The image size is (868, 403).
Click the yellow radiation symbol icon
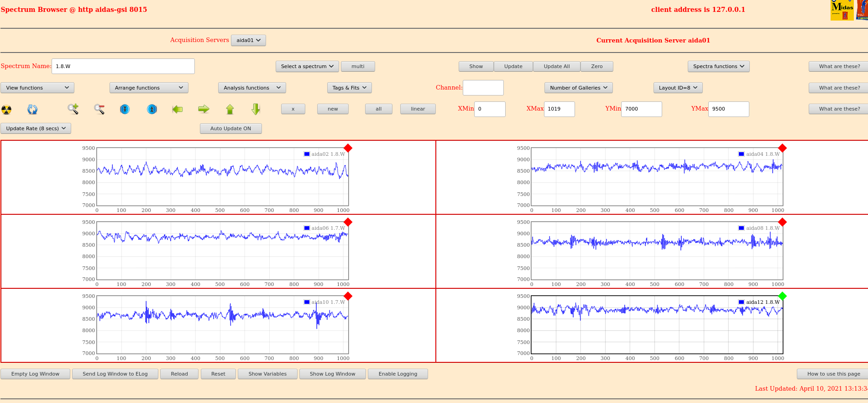(6, 109)
